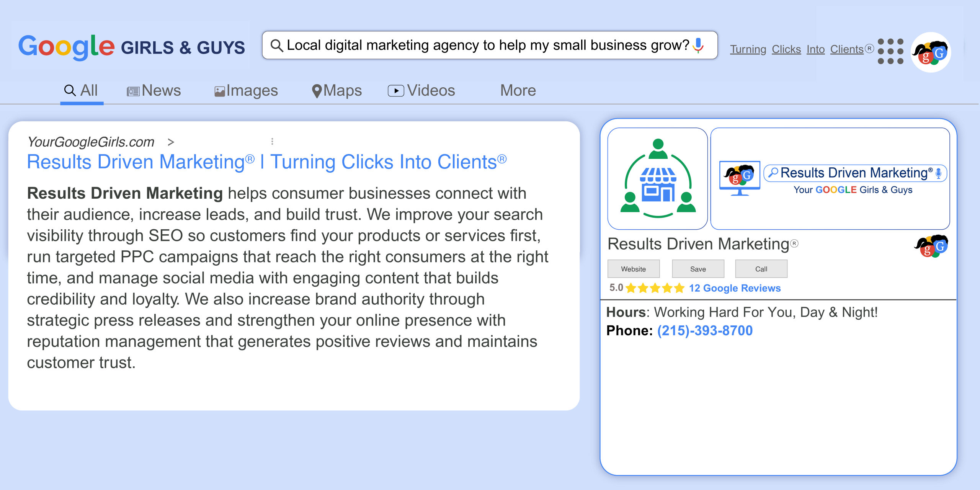Click the Website button

(x=634, y=269)
